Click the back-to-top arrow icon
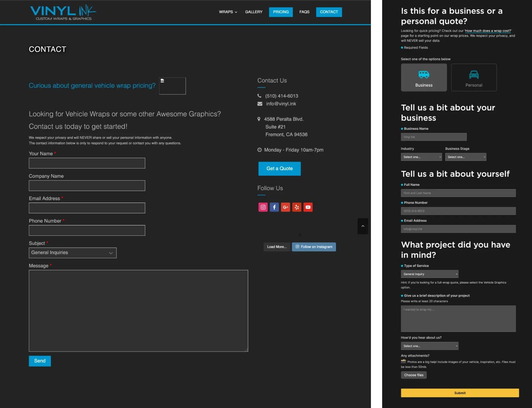The image size is (532, 408). click(363, 226)
